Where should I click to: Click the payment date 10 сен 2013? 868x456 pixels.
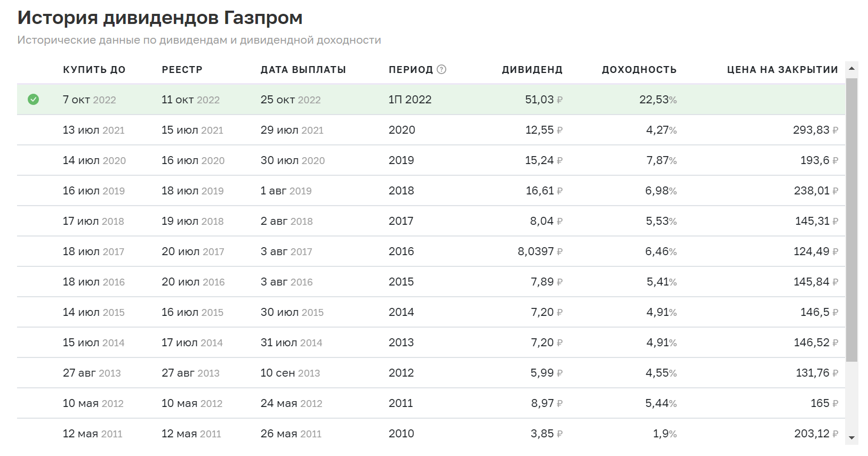coord(291,373)
